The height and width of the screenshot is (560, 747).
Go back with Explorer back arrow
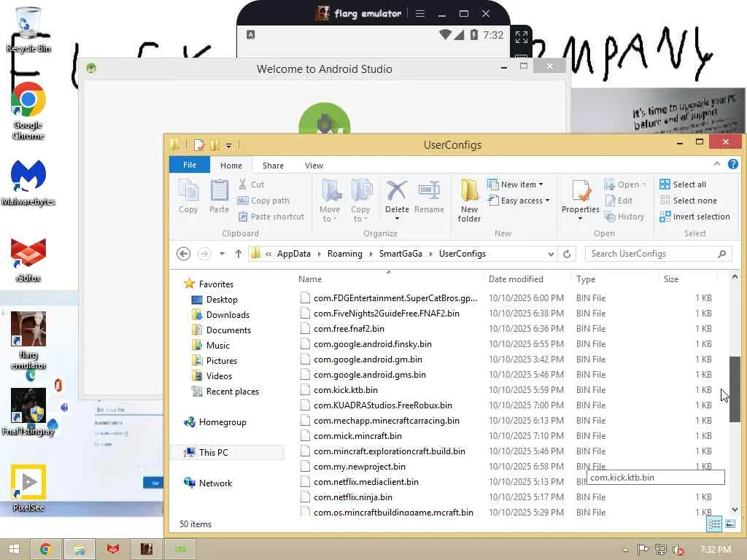pyautogui.click(x=183, y=254)
